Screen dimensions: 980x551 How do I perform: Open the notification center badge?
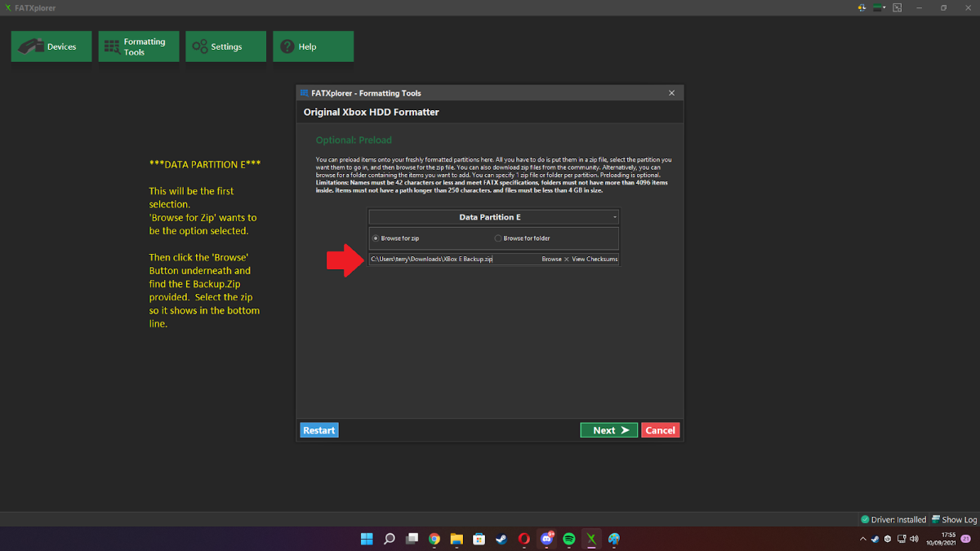coord(966,539)
